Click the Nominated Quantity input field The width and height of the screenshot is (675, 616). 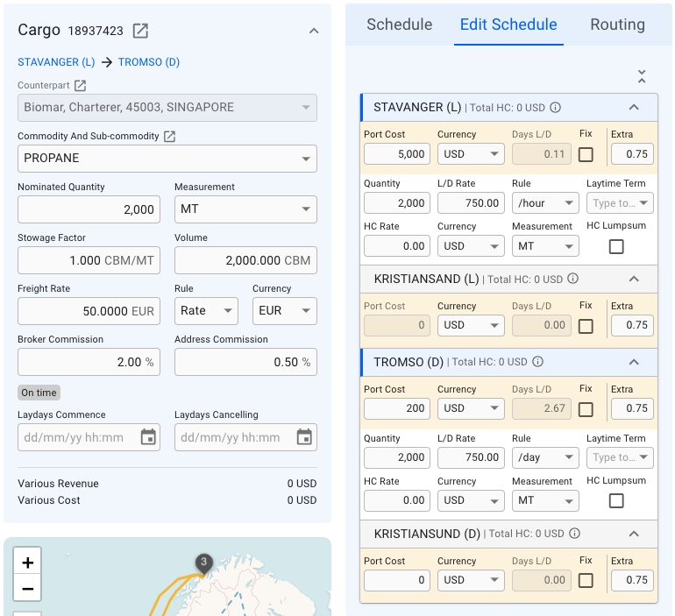[x=89, y=209]
